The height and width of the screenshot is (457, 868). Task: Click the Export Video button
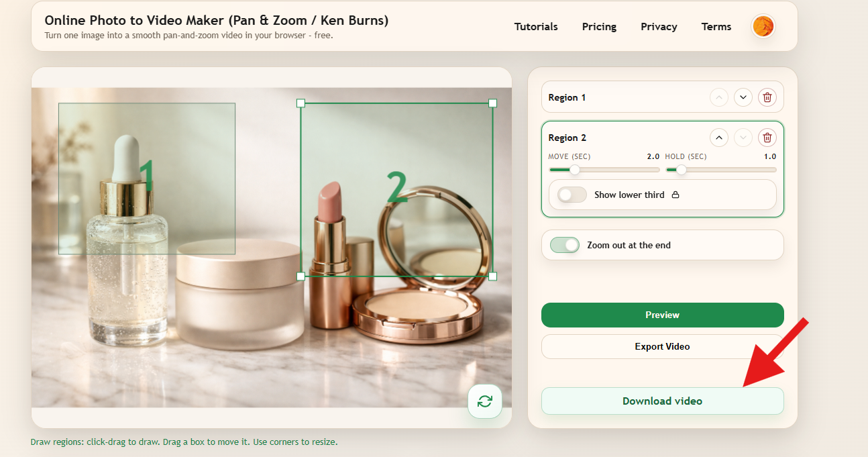(662, 347)
